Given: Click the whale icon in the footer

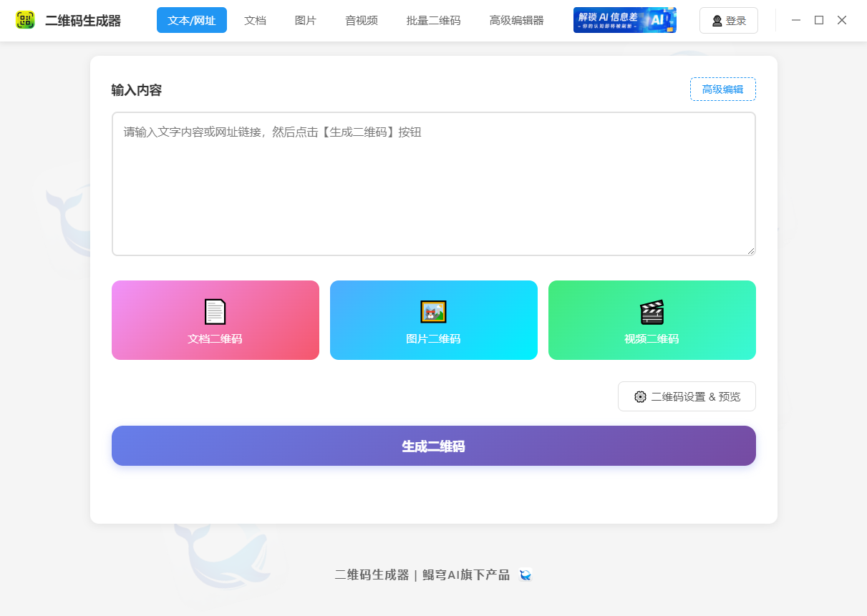Looking at the screenshot, I should [525, 575].
